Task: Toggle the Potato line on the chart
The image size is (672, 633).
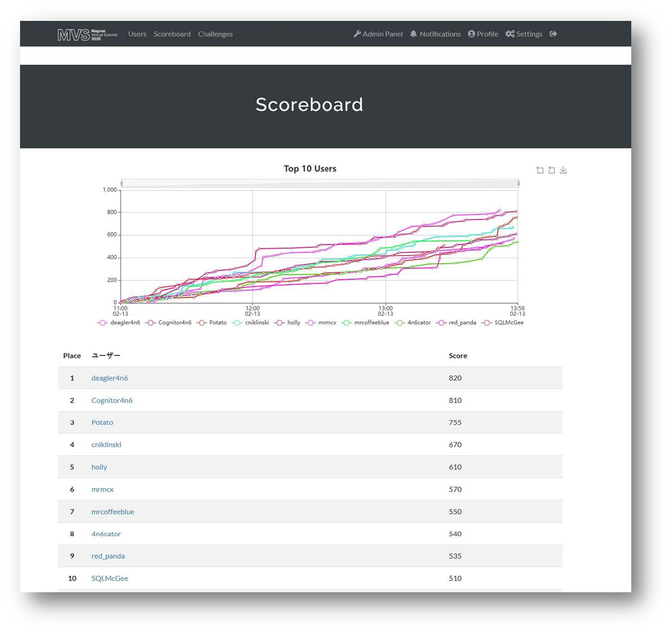Action: pyautogui.click(x=216, y=322)
